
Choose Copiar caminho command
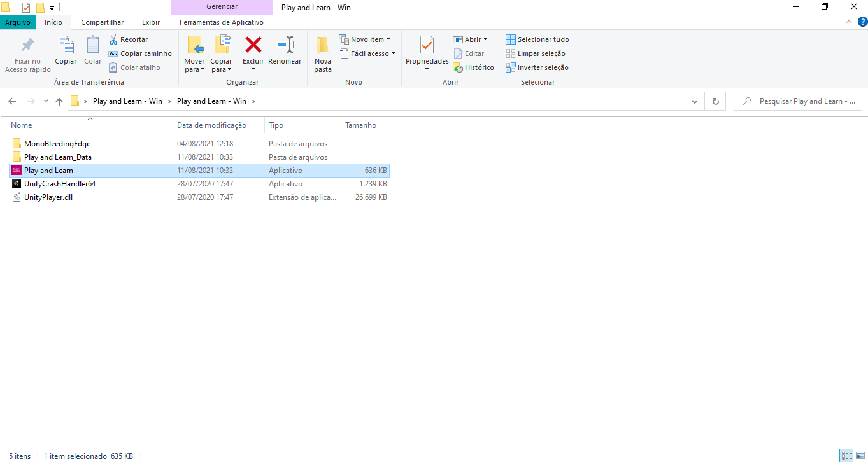click(140, 53)
